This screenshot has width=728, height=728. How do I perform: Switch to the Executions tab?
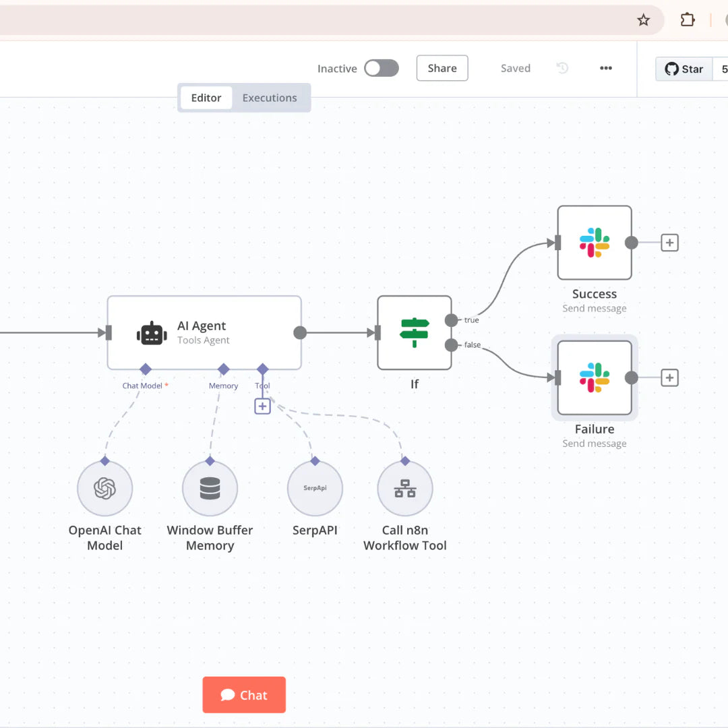[x=270, y=98]
